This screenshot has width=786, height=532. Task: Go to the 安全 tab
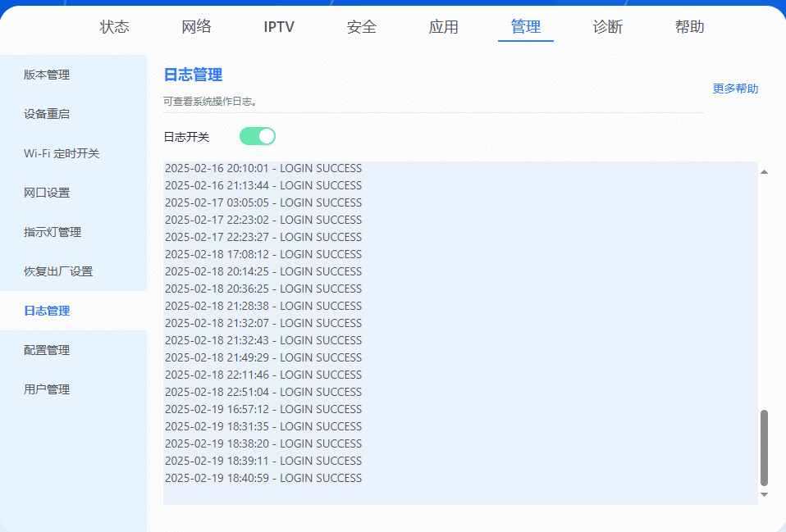(362, 27)
